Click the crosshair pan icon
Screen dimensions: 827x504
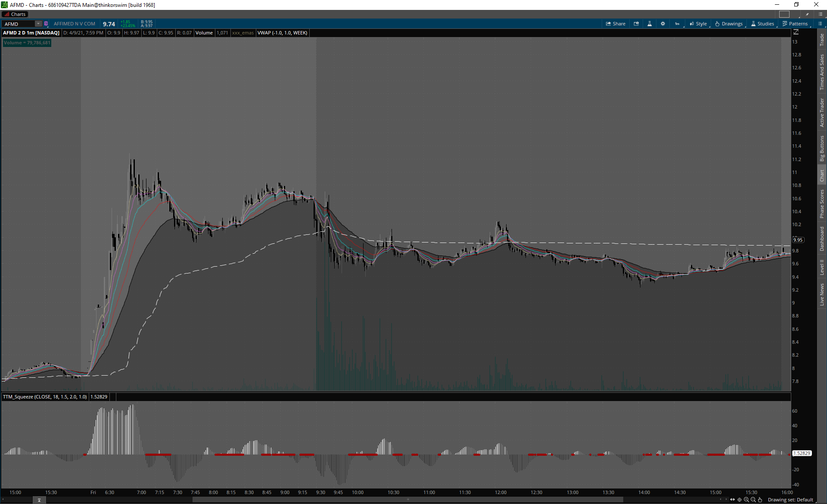point(740,500)
